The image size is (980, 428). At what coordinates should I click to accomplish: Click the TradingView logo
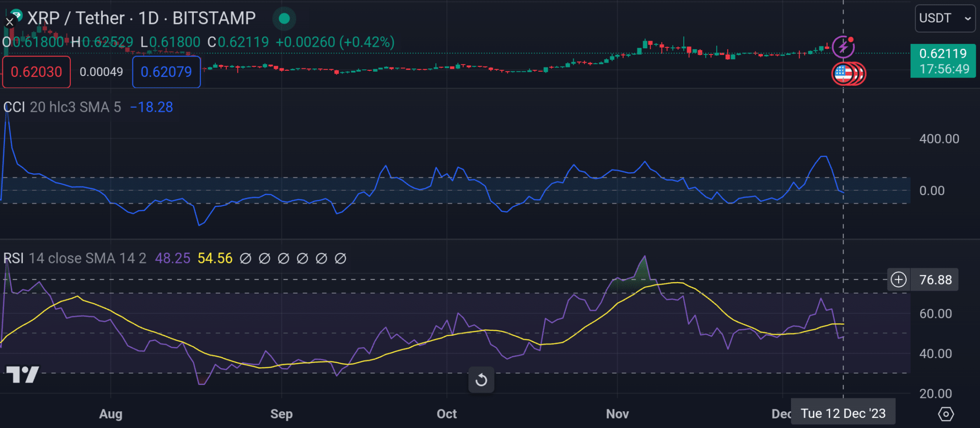(22, 374)
